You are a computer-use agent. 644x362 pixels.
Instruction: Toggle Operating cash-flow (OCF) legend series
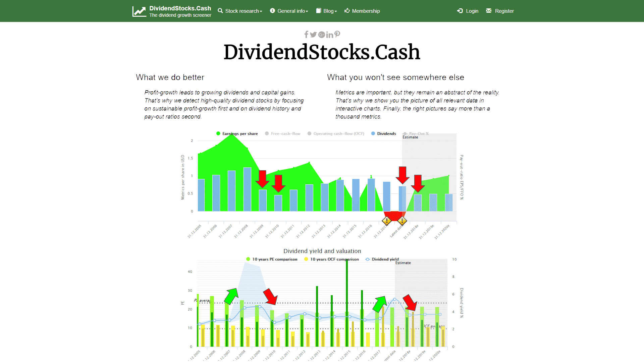336,133
